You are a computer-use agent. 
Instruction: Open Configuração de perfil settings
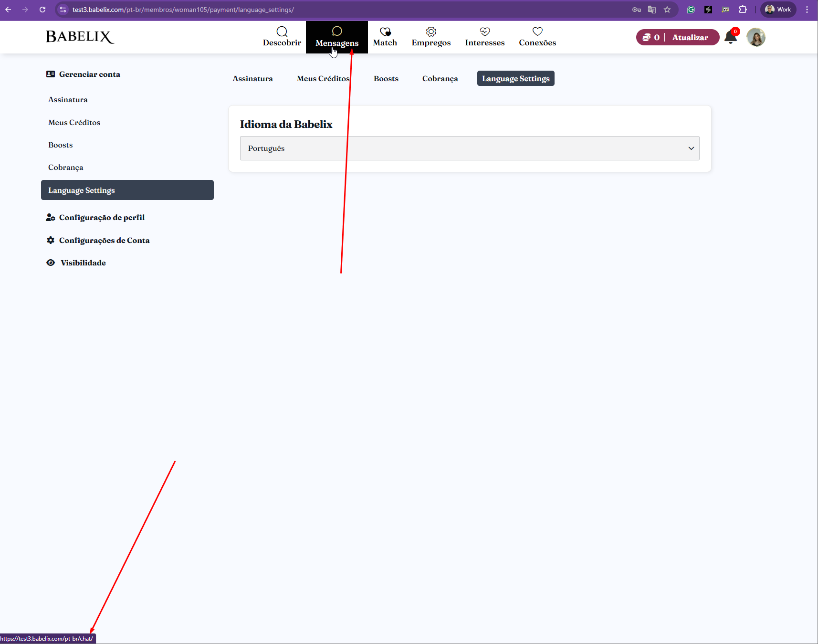[95, 217]
